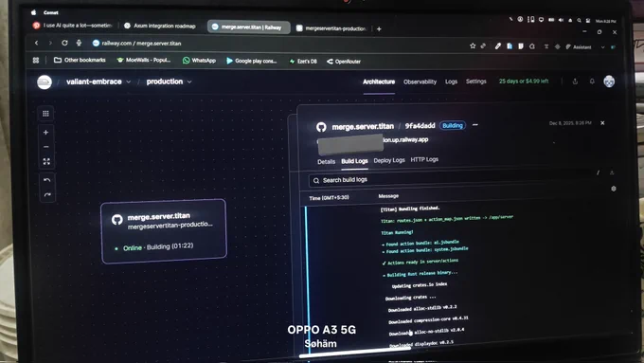The height and width of the screenshot is (363, 644).
Task: Open the project Settings tab
Action: coord(476,82)
